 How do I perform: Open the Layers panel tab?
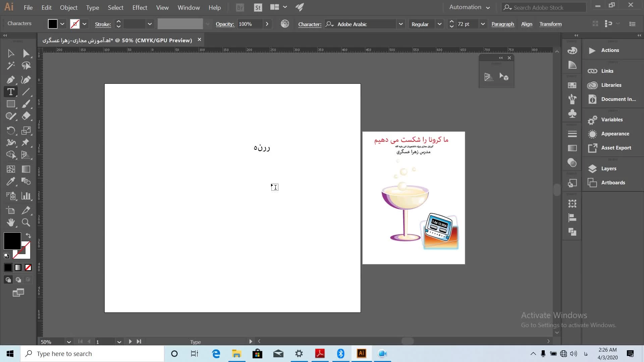[x=608, y=169]
